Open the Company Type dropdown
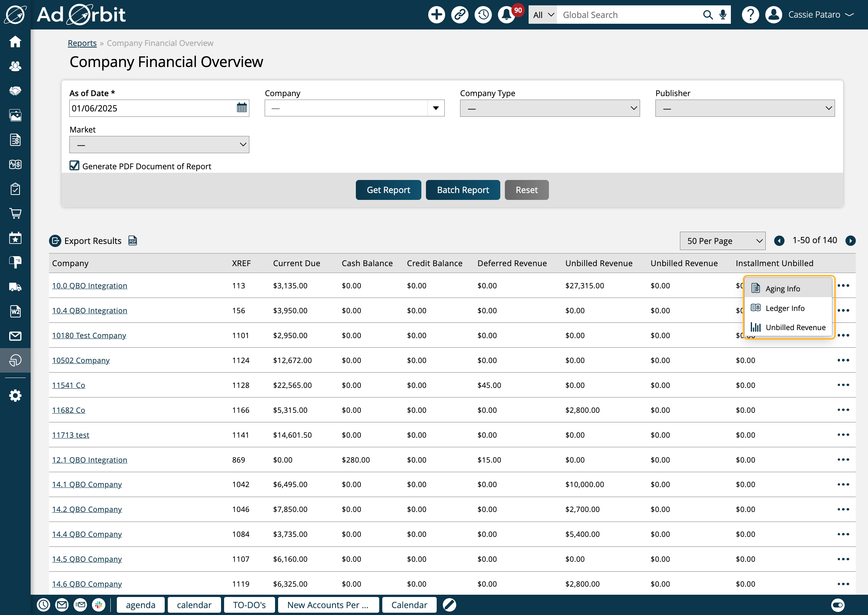Viewport: 868px width, 615px height. (x=549, y=108)
